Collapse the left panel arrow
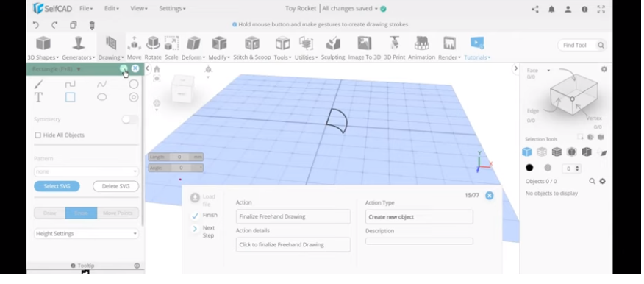 click(x=148, y=68)
